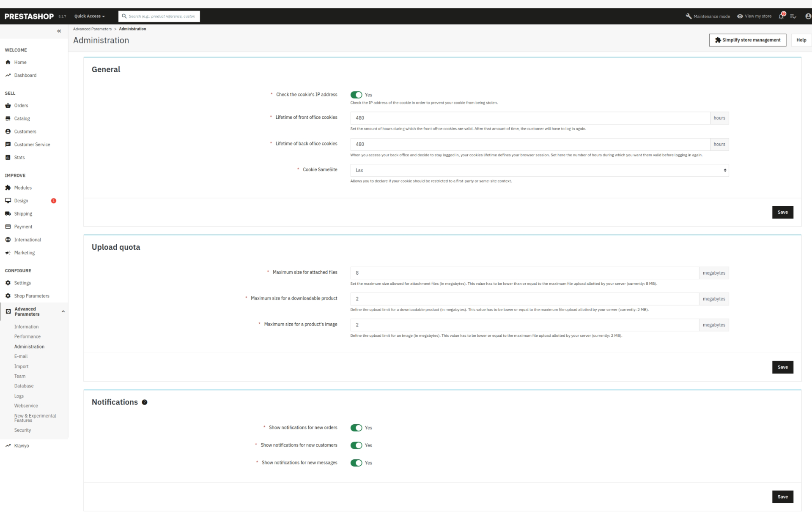Viewport: 812px width, 524px height.
Task: Click the Simplify store management button
Action: [747, 40]
